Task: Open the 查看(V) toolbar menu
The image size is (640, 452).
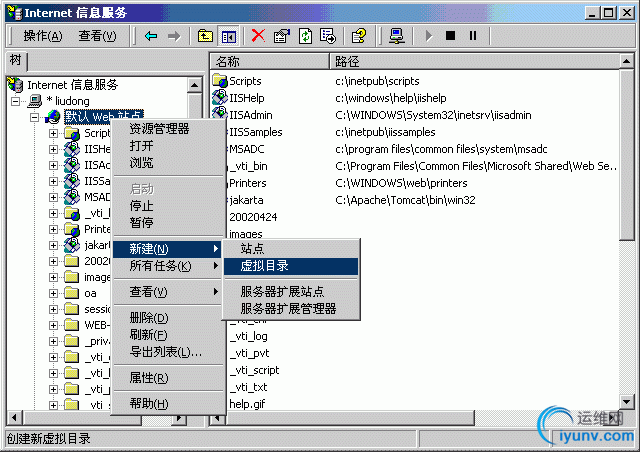Action: tap(97, 36)
